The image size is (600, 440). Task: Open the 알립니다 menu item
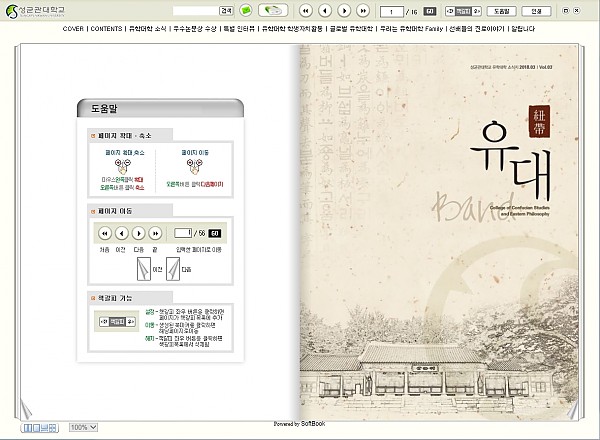click(x=523, y=29)
